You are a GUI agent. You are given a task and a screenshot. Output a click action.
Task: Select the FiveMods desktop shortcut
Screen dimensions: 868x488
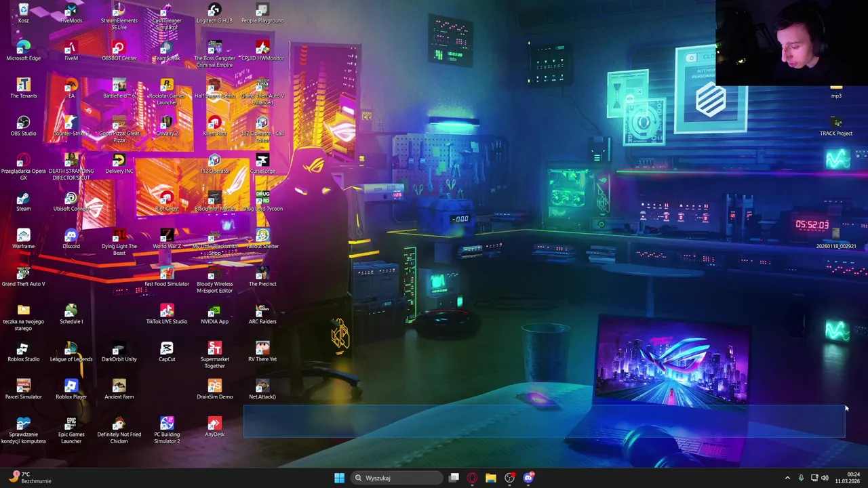[x=71, y=14]
